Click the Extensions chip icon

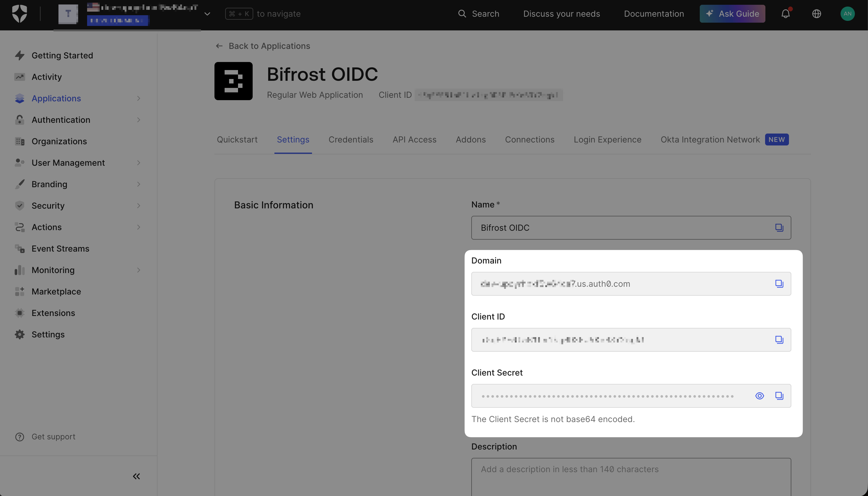[x=20, y=313]
